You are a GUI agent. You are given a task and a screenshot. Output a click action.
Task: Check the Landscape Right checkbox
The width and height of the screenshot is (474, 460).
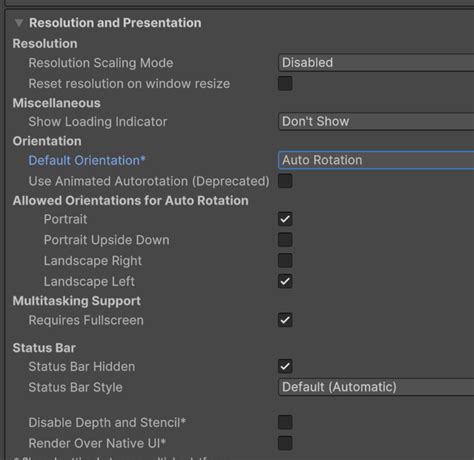pyautogui.click(x=285, y=260)
